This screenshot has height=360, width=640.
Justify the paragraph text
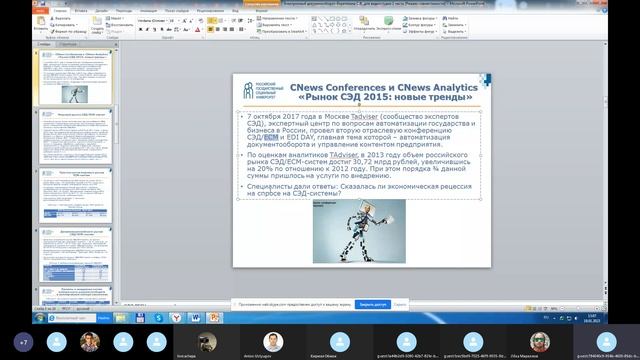click(232, 29)
